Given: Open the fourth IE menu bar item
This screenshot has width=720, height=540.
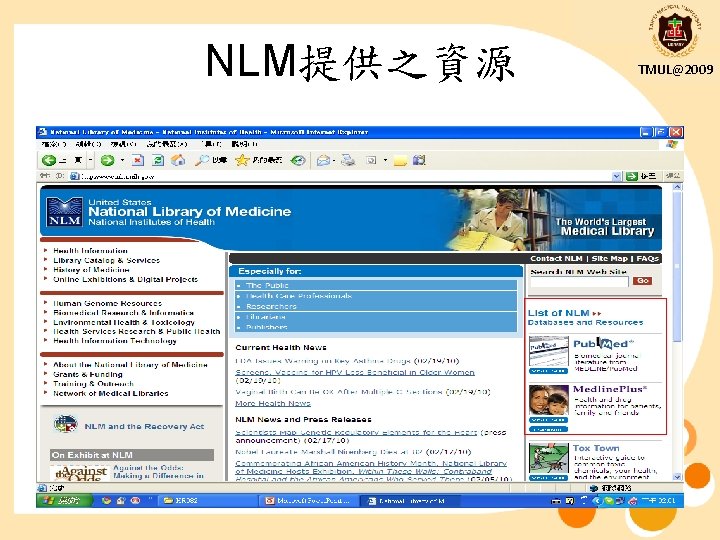Looking at the screenshot, I should pyautogui.click(x=167, y=144).
